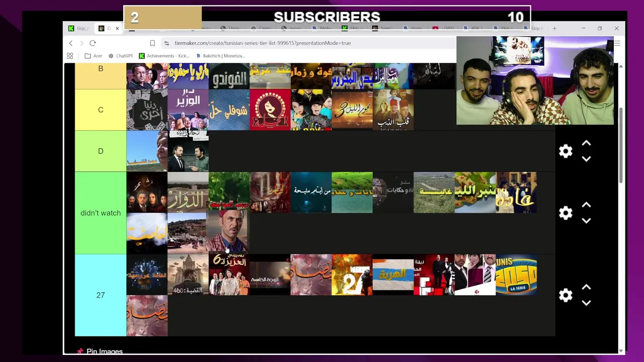This screenshot has height=362, width=644.
Task: Click the D tier label
Action: pos(101,151)
